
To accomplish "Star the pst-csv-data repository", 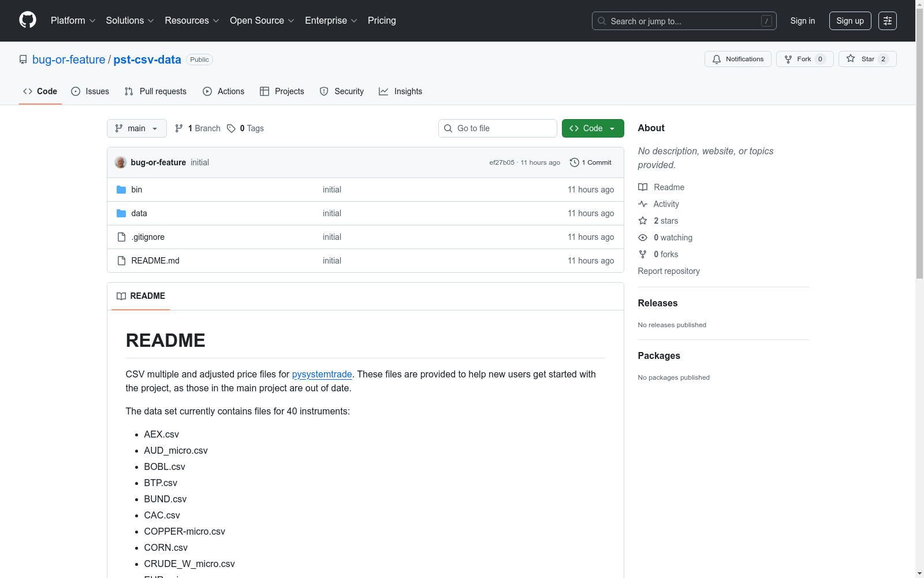I will point(867,59).
